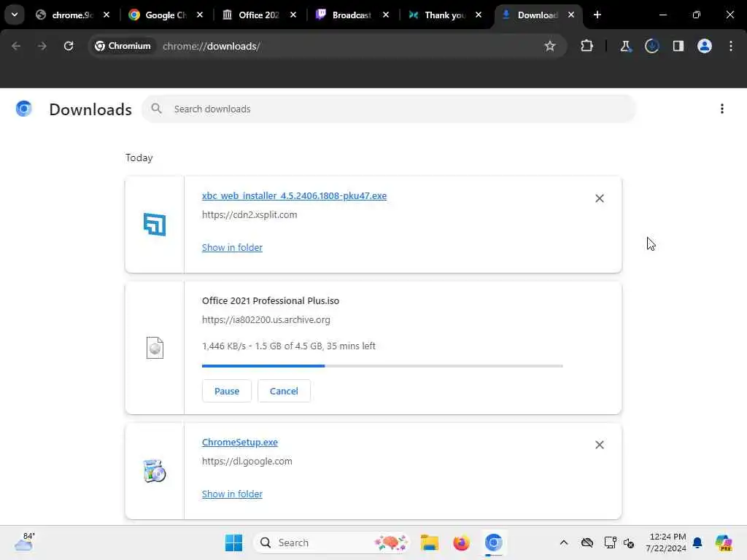The image size is (747, 560).
Task: Switch to the chrome.9c tab
Action: coord(71,15)
